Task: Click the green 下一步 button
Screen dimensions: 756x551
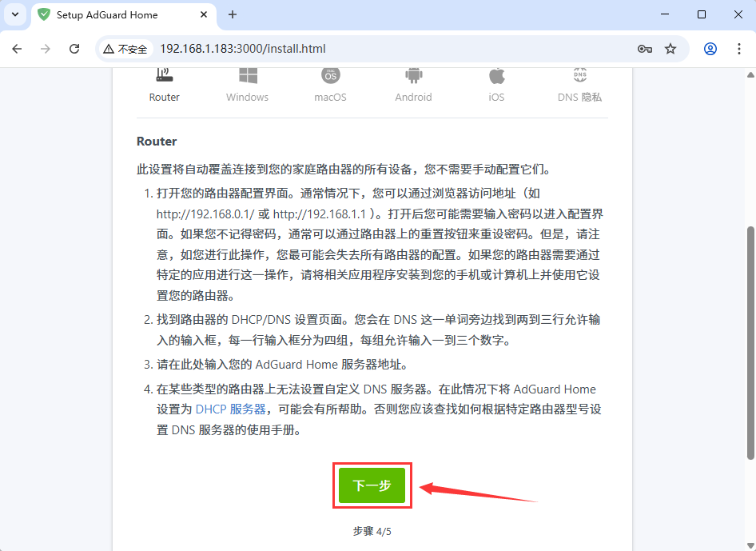Action: pyautogui.click(x=372, y=485)
